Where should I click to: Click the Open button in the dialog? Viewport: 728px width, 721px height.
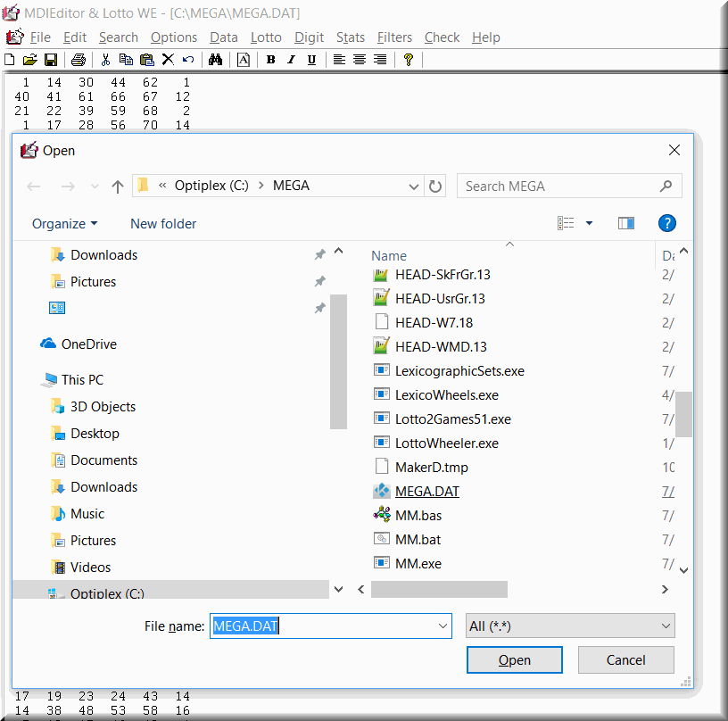[x=515, y=659]
